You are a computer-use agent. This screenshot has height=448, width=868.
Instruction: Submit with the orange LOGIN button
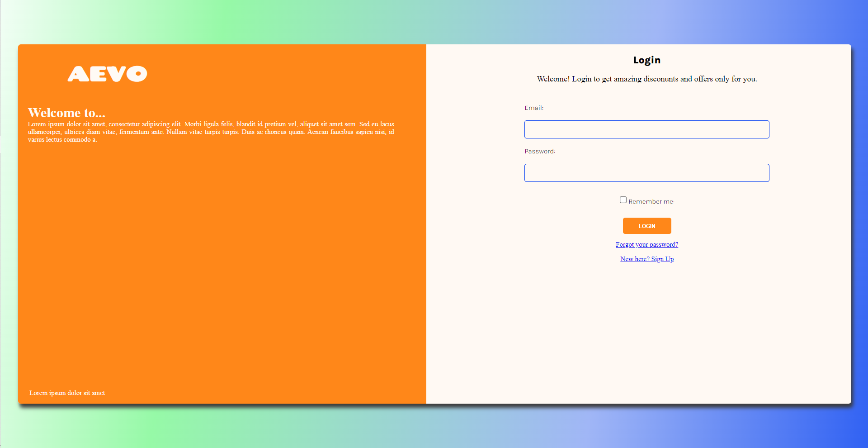[646, 226]
